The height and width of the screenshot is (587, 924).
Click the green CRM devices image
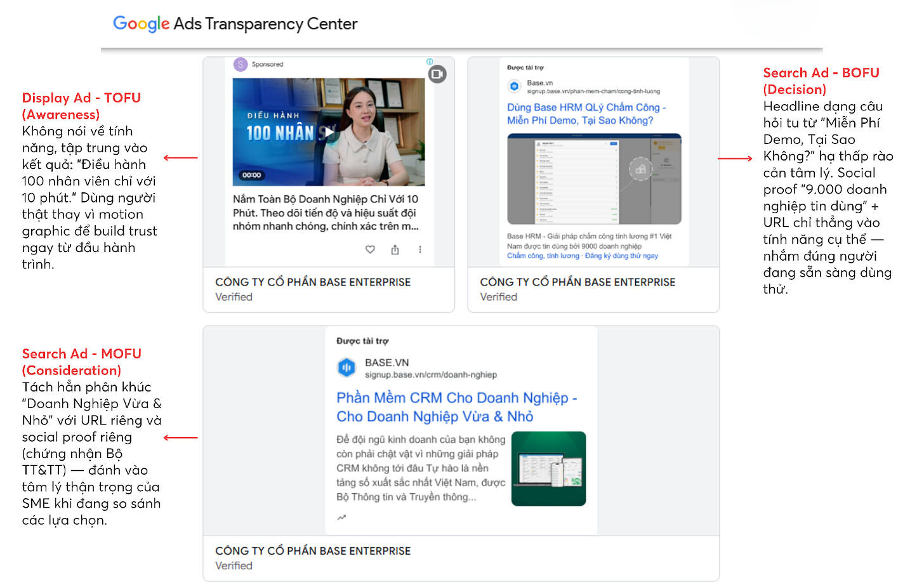[x=548, y=468]
